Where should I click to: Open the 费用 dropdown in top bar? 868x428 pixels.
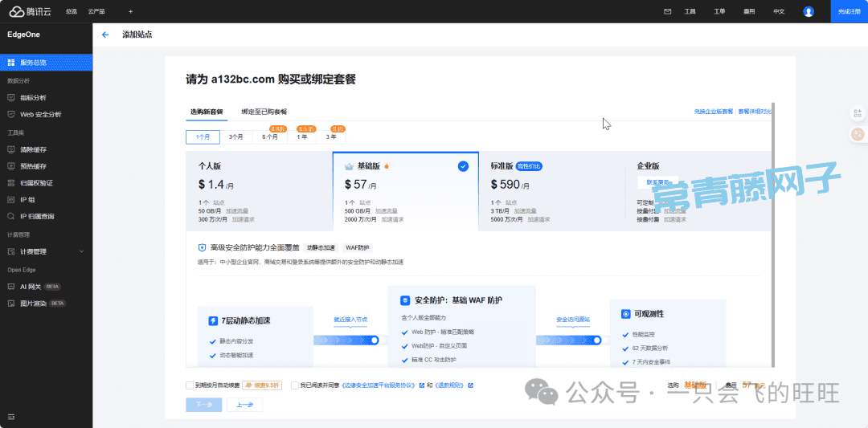(x=749, y=11)
